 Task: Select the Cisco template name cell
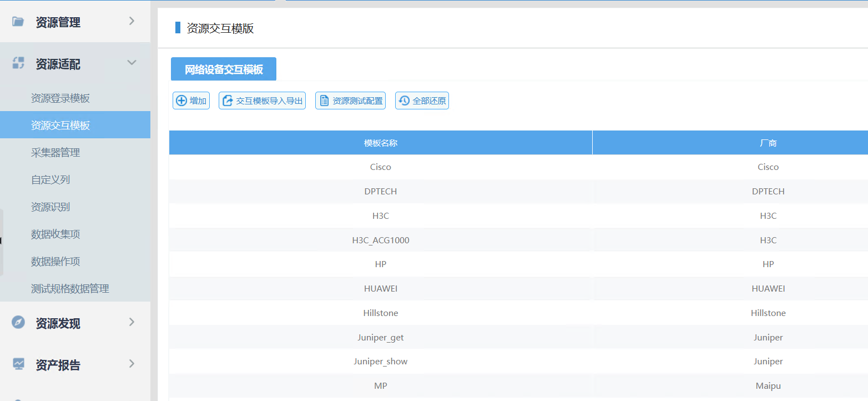click(381, 167)
